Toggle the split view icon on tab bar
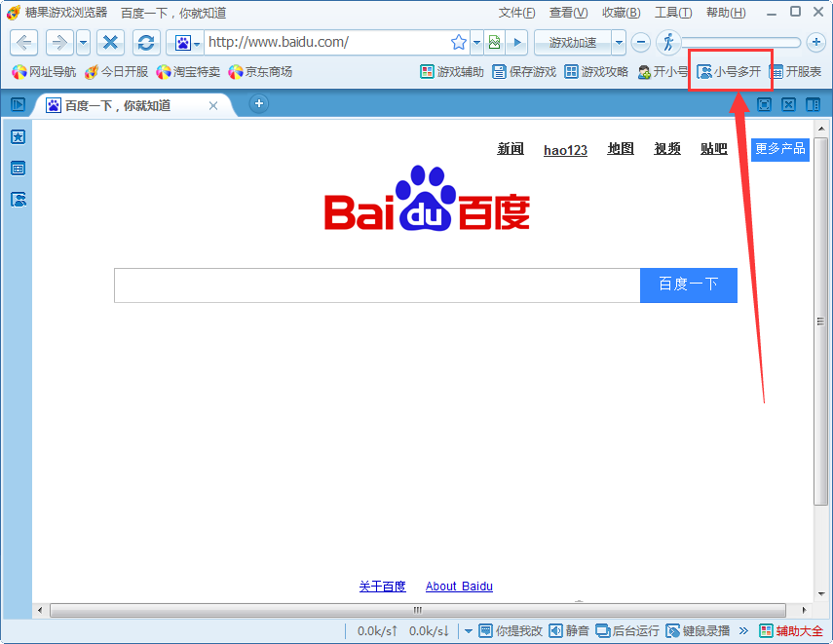 [813, 104]
